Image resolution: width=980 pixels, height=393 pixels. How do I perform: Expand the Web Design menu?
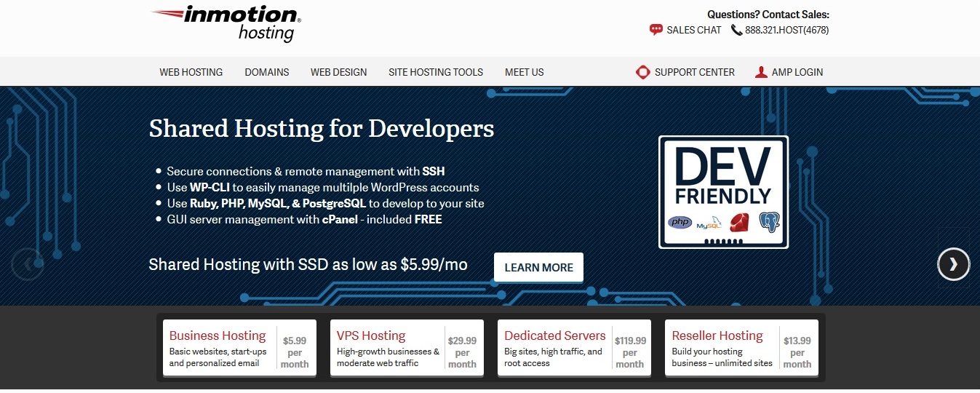click(x=338, y=72)
